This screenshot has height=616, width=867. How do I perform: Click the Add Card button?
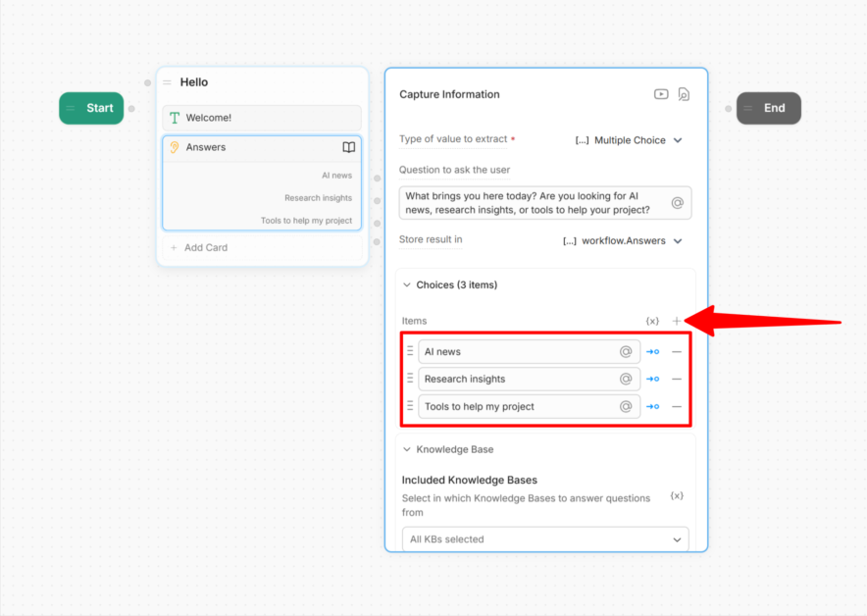[262, 248]
